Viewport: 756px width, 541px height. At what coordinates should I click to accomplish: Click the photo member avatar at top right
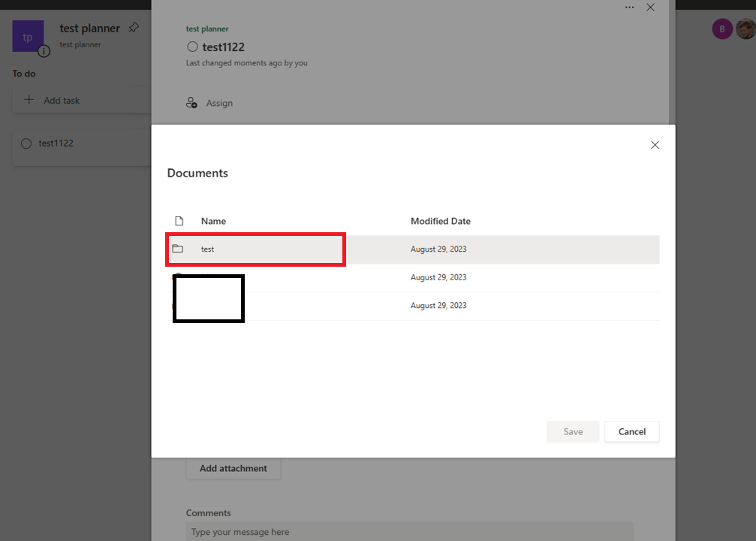point(745,29)
